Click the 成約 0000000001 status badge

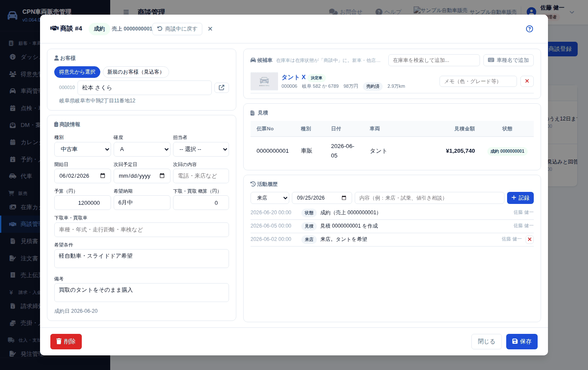click(508, 151)
